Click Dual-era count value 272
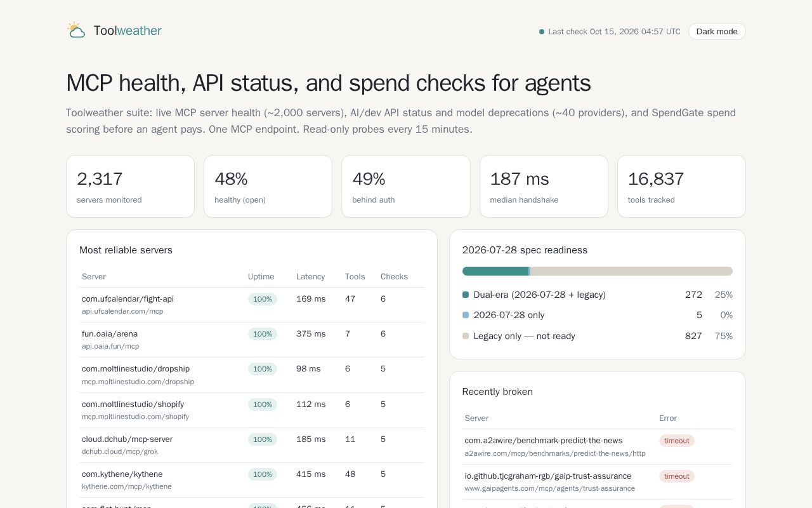The height and width of the screenshot is (508, 812). [693, 295]
